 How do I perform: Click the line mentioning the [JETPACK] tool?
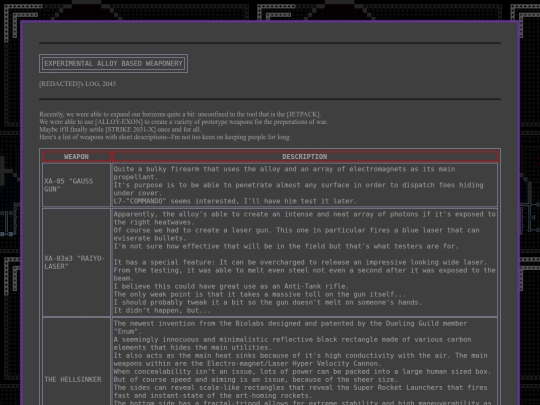pyautogui.click(x=180, y=114)
